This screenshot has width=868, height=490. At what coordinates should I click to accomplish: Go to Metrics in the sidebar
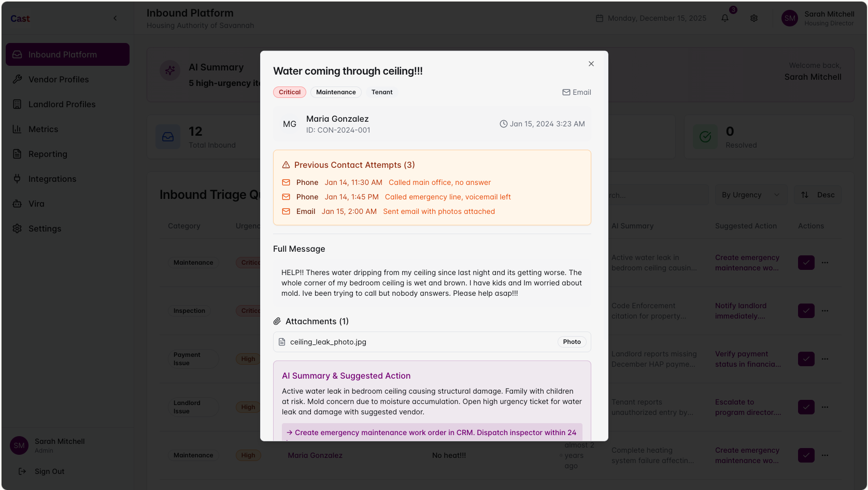[67, 129]
